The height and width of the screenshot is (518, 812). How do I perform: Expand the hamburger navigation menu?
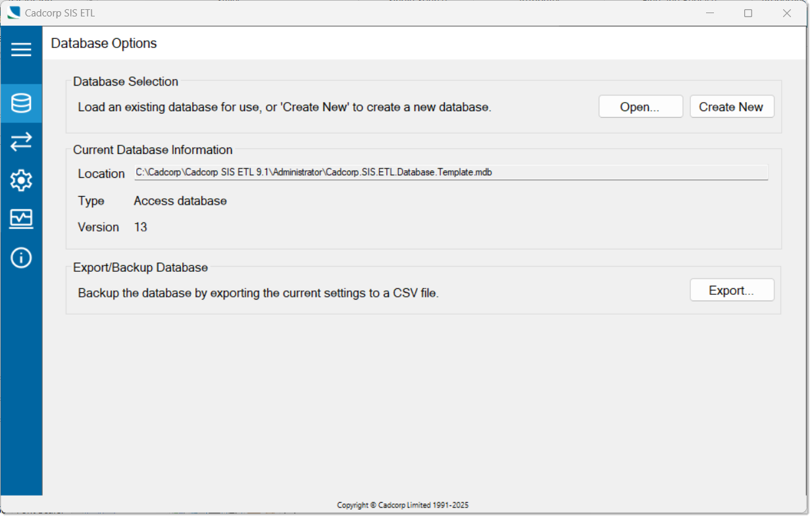[21, 50]
